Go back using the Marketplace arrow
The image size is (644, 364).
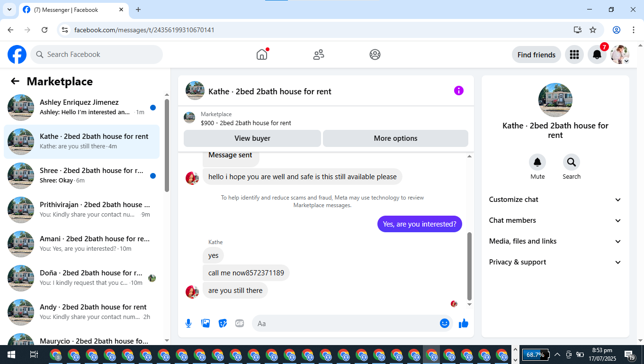[15, 81]
